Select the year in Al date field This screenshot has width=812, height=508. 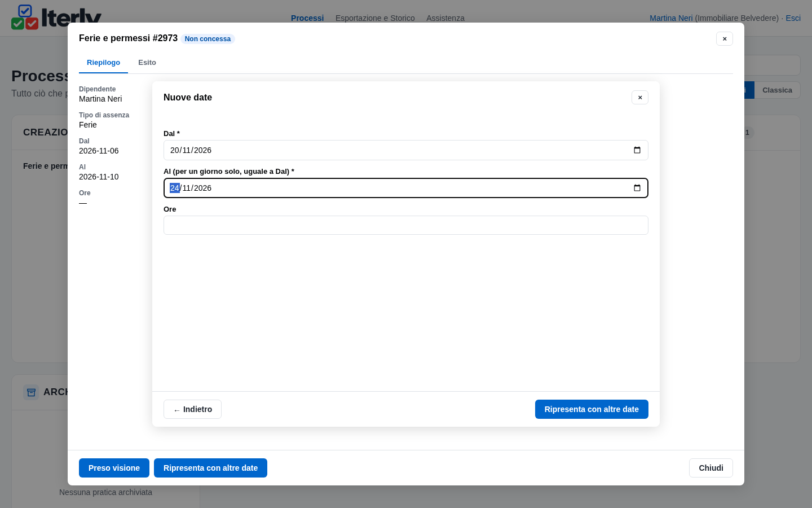pos(203,188)
